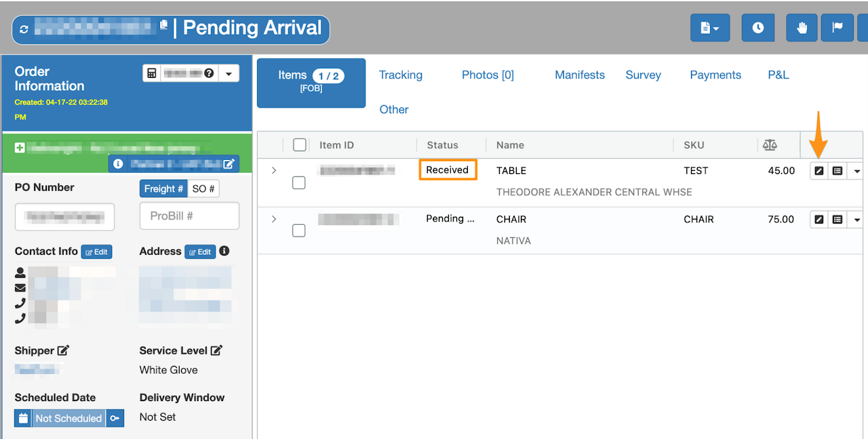The image size is (868, 439).
Task: Click the Status column header
Action: 442,145
